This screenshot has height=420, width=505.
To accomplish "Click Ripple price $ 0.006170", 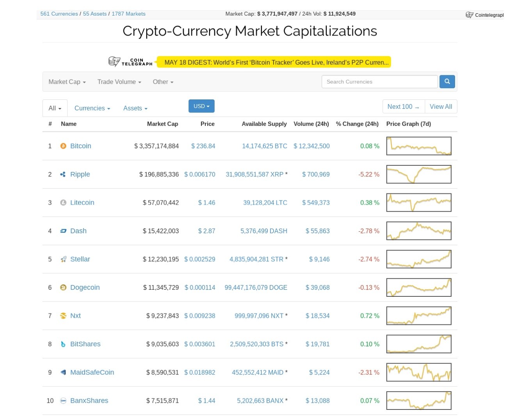I will 199,174.
